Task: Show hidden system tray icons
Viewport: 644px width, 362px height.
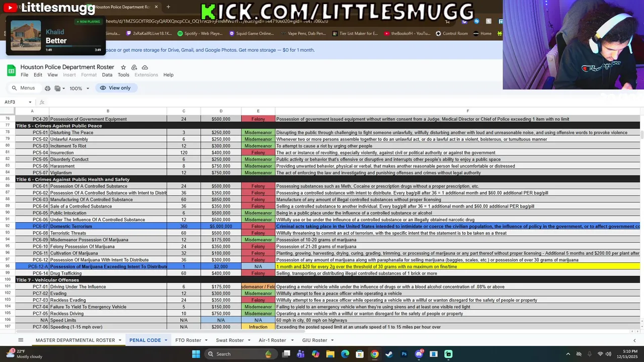Action: (x=567, y=354)
